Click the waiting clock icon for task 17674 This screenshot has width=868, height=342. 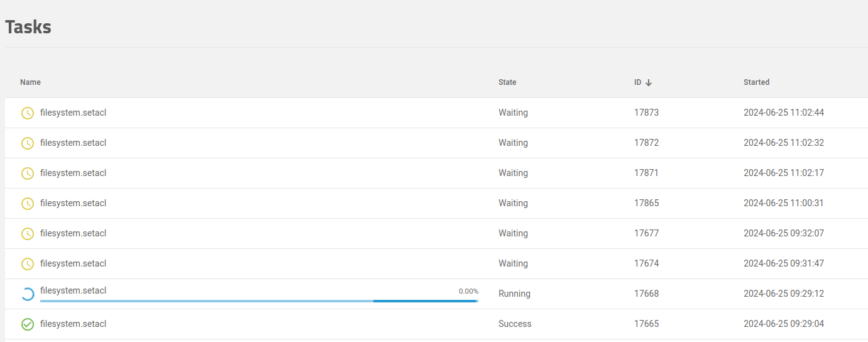point(28,264)
